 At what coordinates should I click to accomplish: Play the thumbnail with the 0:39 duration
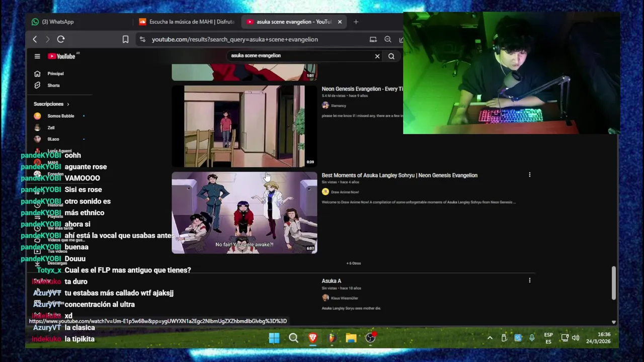point(245,126)
